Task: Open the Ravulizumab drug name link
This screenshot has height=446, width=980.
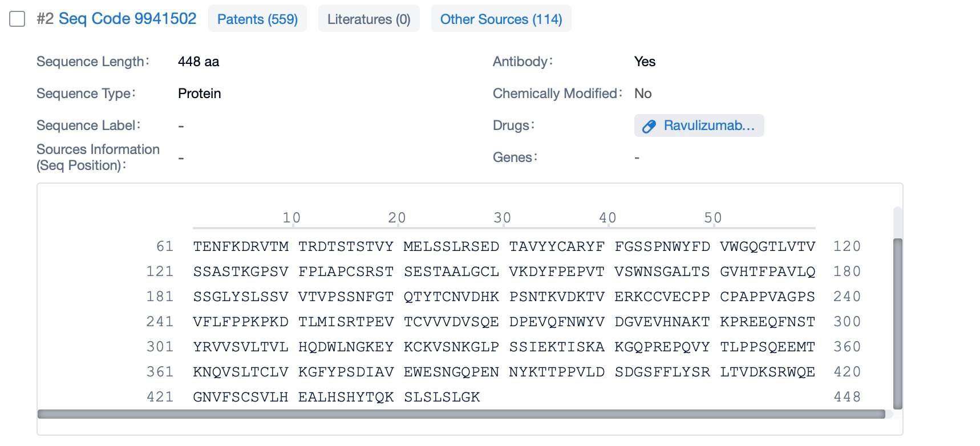Action: point(708,125)
